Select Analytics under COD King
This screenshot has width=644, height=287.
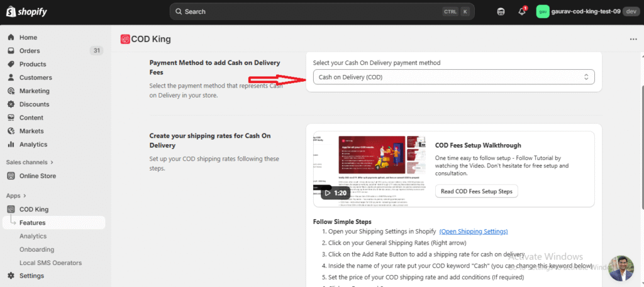[x=33, y=236]
